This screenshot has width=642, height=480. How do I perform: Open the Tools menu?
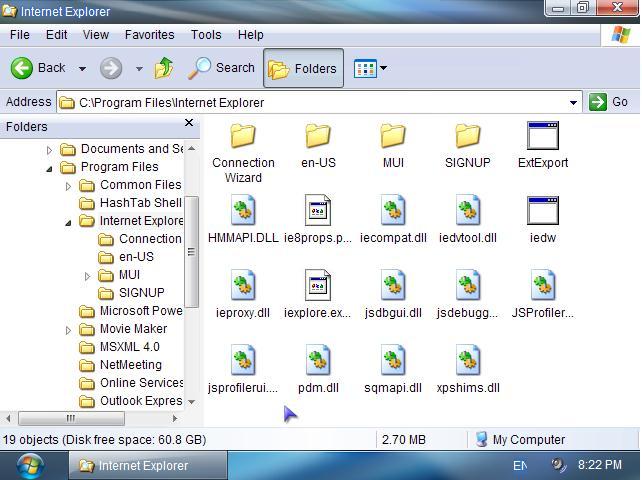click(206, 35)
